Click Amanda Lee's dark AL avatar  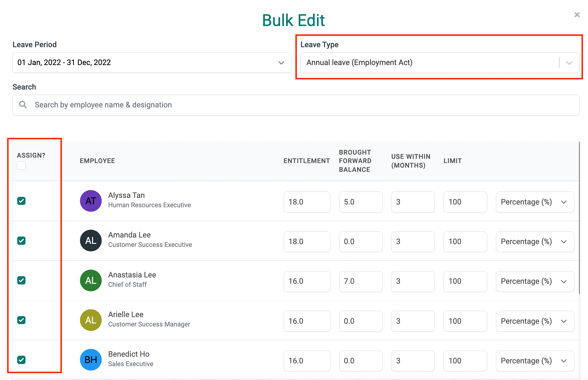[x=91, y=241]
